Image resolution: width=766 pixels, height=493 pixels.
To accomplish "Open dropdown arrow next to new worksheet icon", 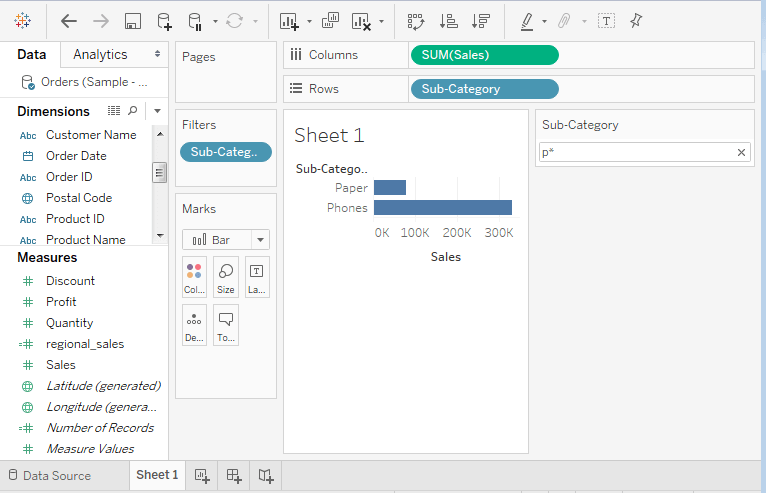I will click(309, 21).
